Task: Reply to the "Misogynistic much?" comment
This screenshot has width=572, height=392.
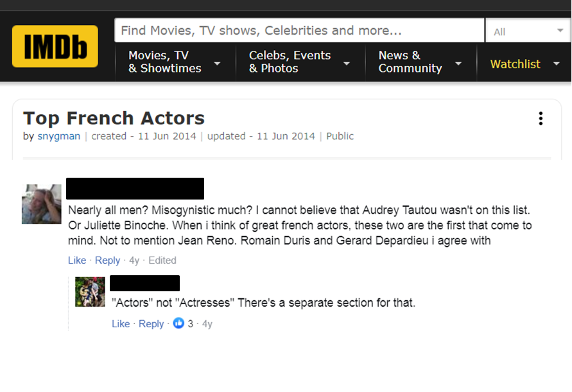Action: (x=107, y=260)
